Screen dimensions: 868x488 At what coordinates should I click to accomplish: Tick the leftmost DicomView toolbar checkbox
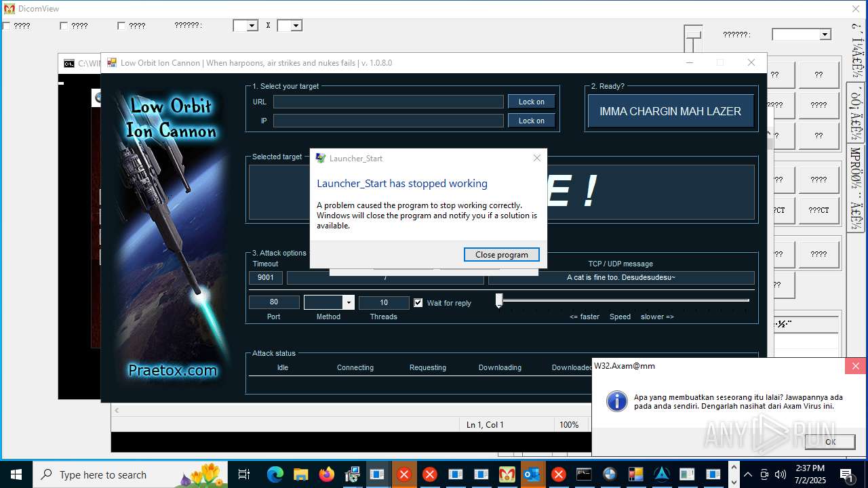(6, 26)
